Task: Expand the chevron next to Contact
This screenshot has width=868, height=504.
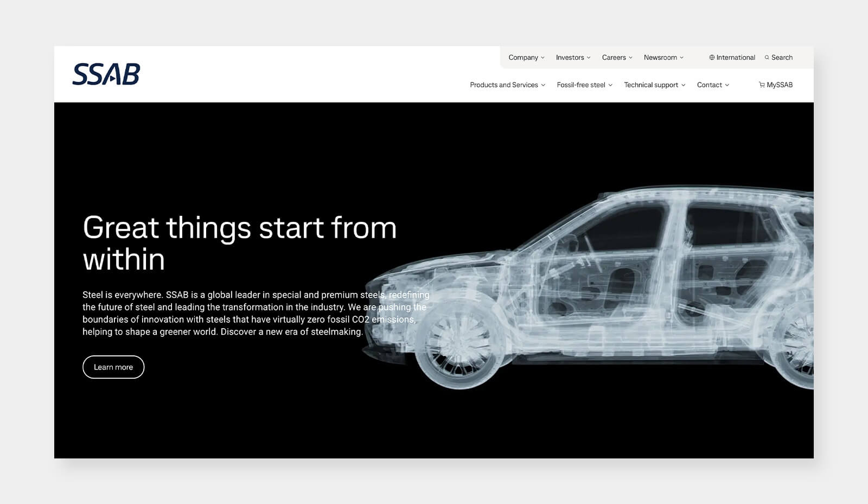Action: click(x=727, y=85)
